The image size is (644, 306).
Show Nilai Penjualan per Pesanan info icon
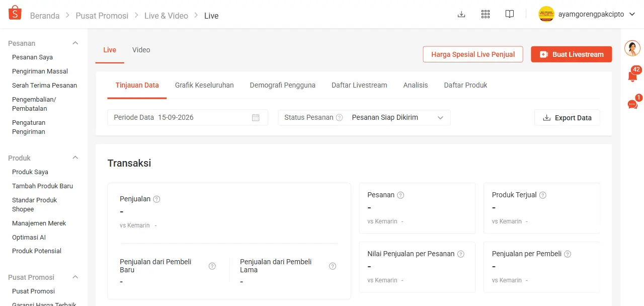click(461, 254)
